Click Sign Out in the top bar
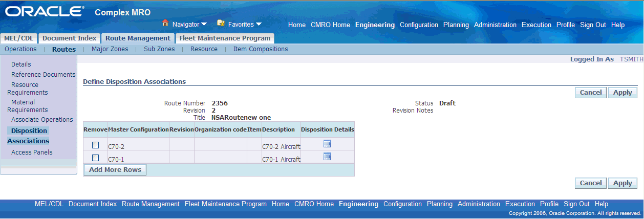Screen dimensions: 644x219 point(593,25)
